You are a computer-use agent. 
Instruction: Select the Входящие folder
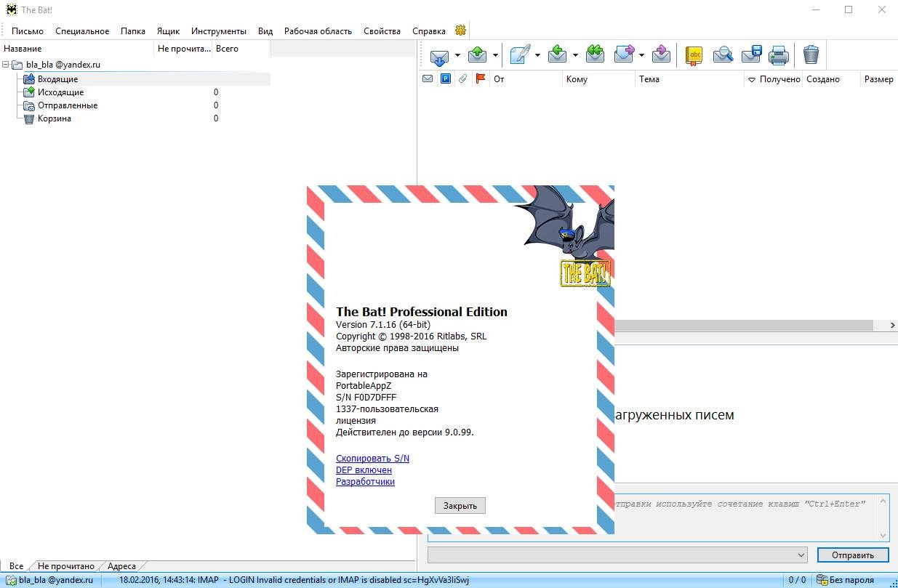click(x=57, y=79)
